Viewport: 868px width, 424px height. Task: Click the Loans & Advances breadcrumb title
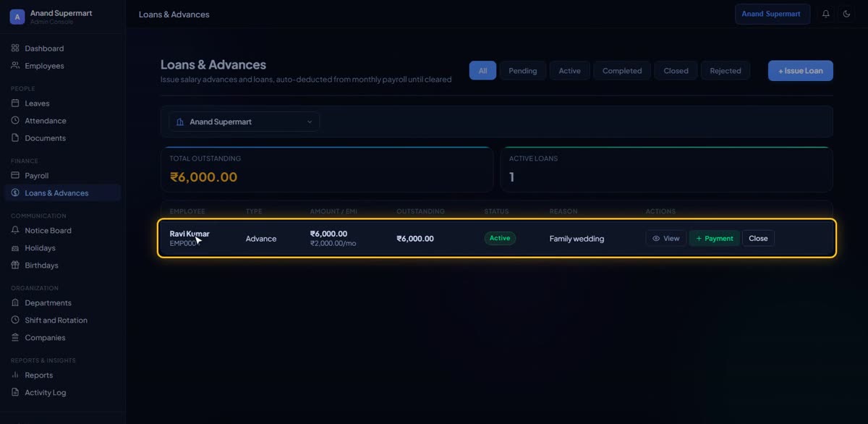tap(174, 14)
